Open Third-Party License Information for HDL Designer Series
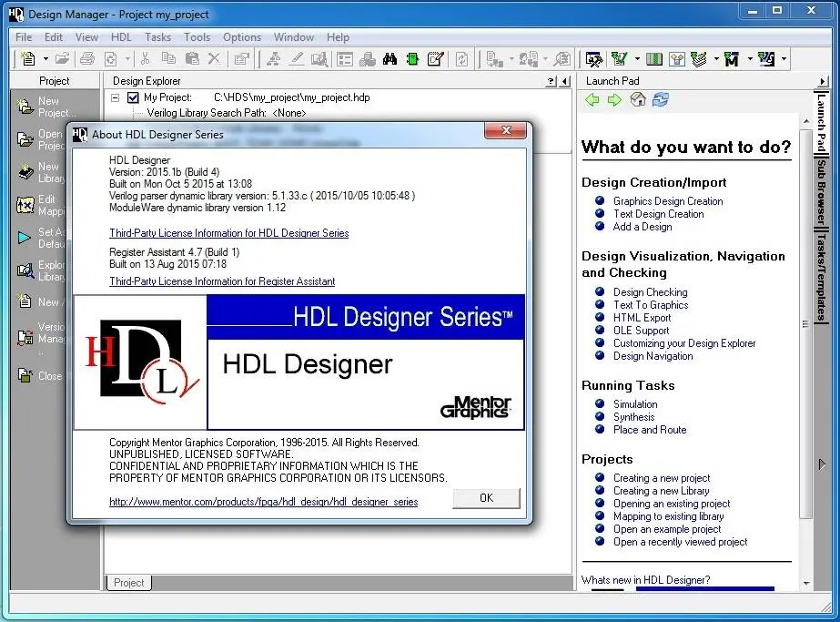 (x=228, y=233)
